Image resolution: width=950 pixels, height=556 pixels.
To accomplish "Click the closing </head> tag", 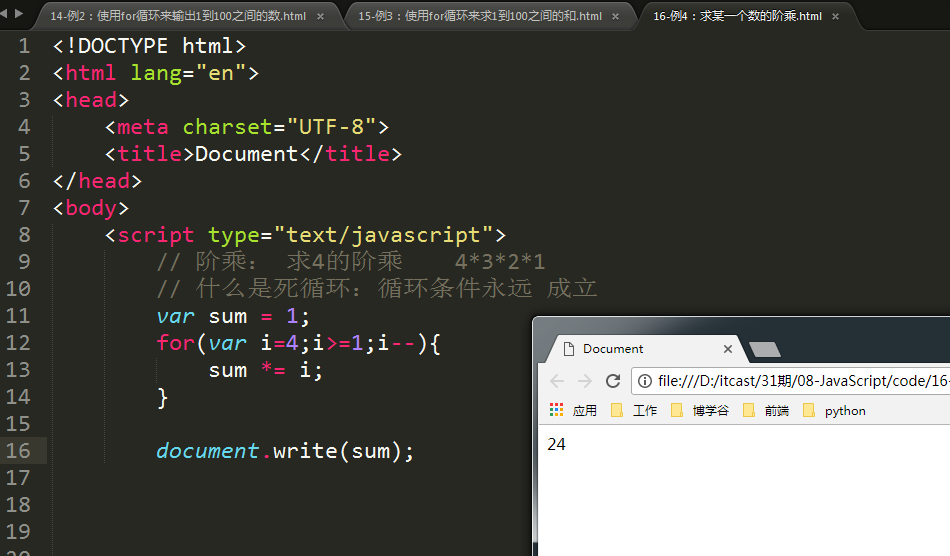I will tap(97, 181).
